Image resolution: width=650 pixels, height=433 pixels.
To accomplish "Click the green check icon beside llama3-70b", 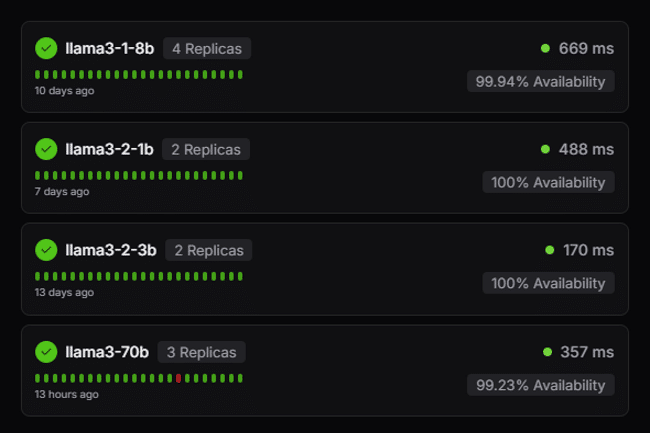I will click(46, 352).
